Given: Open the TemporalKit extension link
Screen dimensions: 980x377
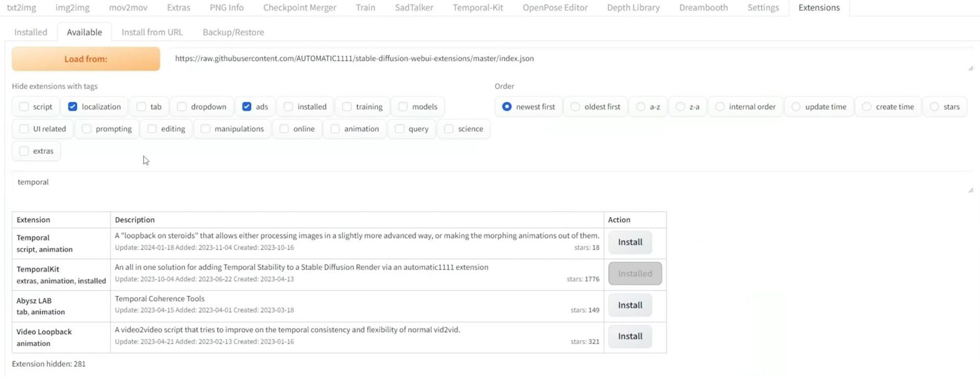Looking at the screenshot, I should 38,269.
